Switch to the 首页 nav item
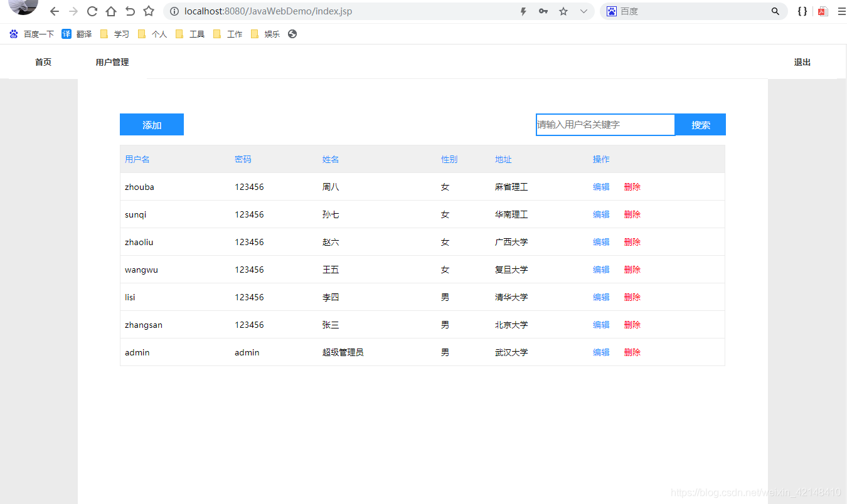The image size is (847, 504). coord(43,61)
